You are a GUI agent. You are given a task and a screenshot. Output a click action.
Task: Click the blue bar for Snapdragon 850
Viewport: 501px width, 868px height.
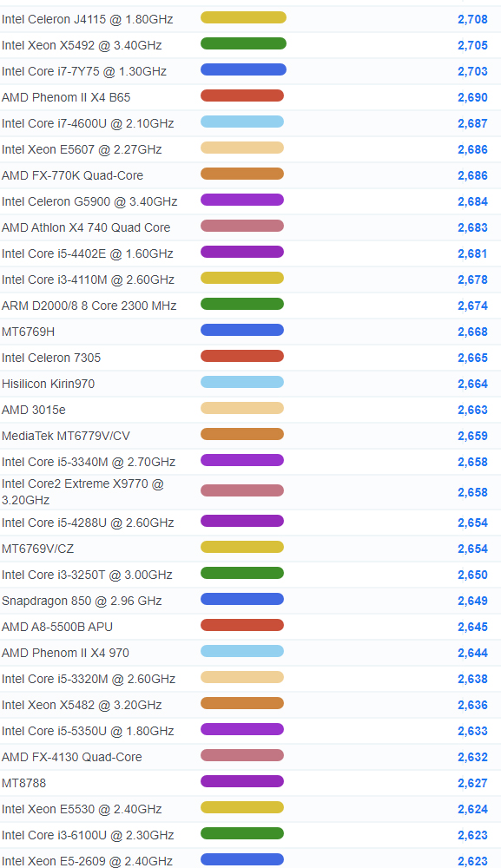tap(242, 599)
